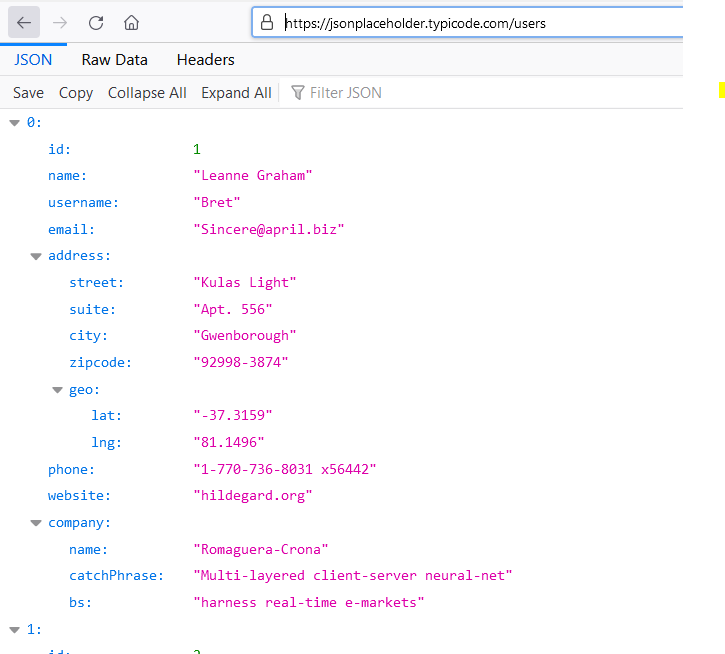Image resolution: width=725 pixels, height=654 pixels.
Task: Click the lock icon in the address bar
Action: [x=267, y=22]
